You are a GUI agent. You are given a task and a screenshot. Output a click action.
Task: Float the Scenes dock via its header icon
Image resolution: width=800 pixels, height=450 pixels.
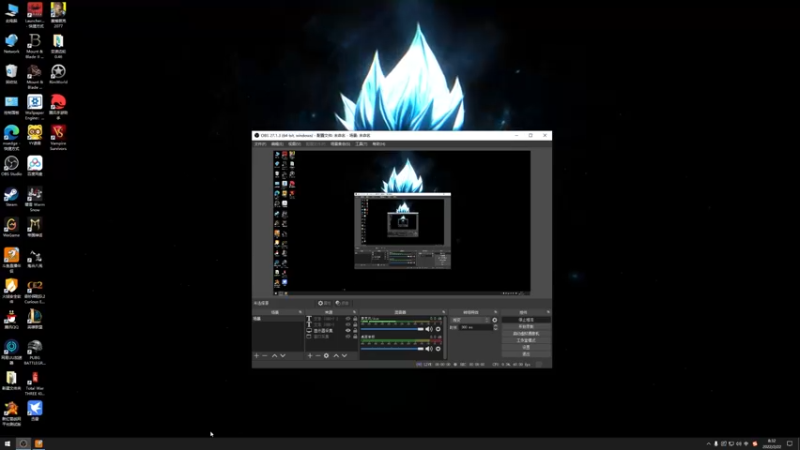(x=300, y=312)
